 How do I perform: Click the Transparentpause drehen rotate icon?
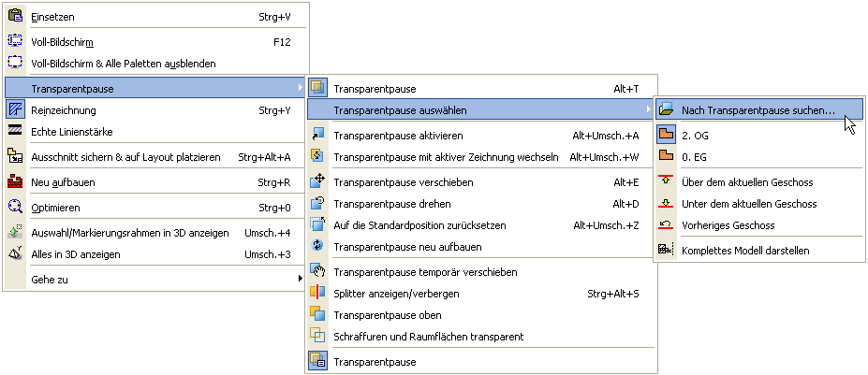point(317,204)
